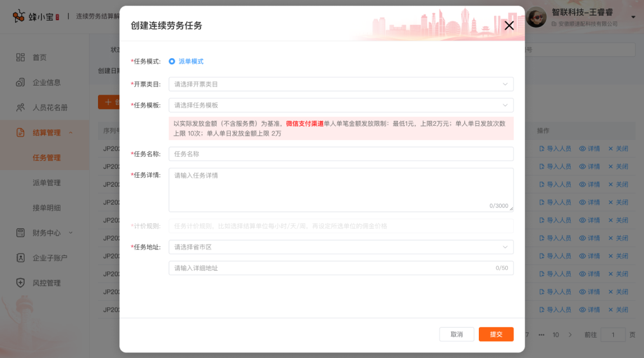The height and width of the screenshot is (358, 644).
Task: Click the 提交 submit button
Action: click(x=496, y=335)
